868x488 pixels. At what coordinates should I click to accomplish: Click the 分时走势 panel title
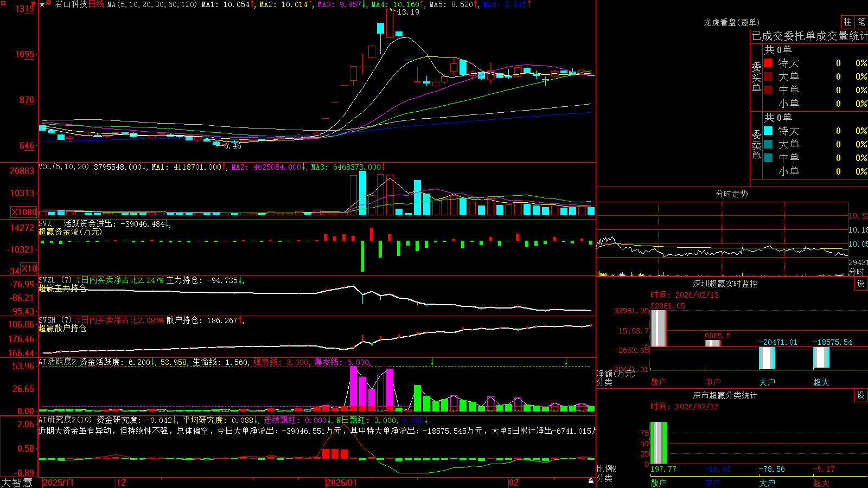coord(731,194)
